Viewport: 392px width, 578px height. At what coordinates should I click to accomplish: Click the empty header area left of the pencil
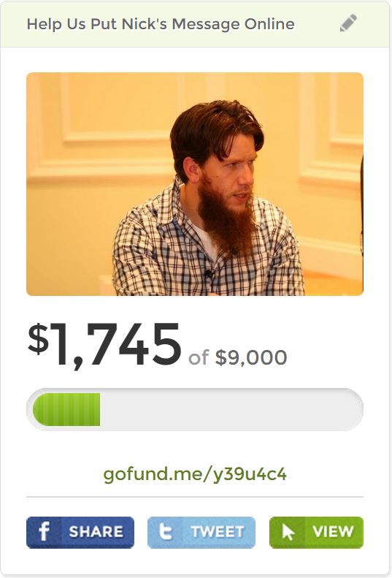coord(317,24)
